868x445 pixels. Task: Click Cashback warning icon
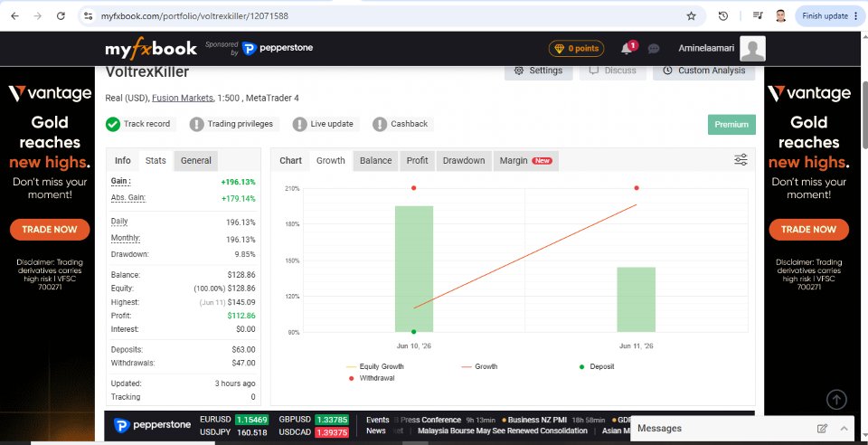point(380,124)
